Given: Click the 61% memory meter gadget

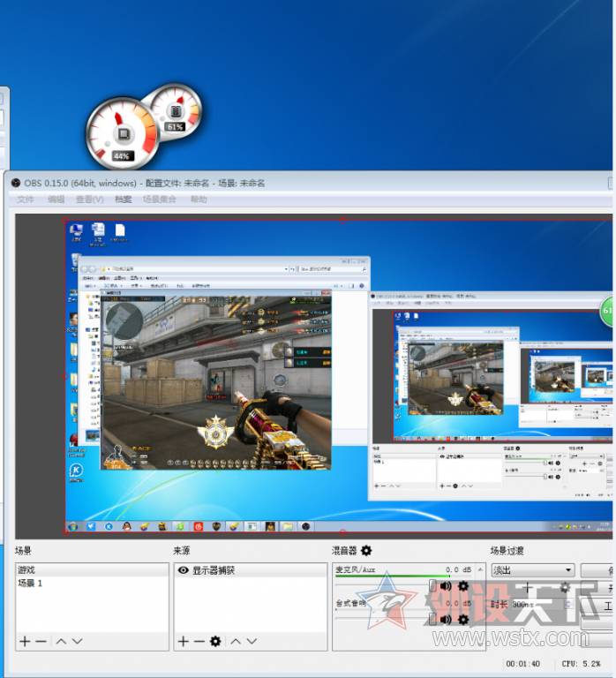Looking at the screenshot, I should click(176, 111).
